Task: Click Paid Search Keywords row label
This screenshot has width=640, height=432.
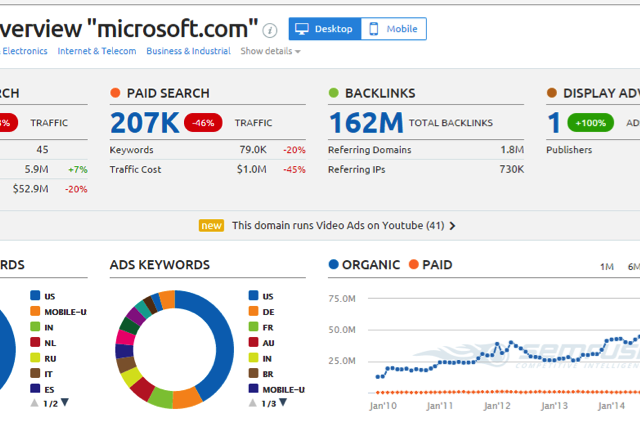Action: tap(131, 150)
